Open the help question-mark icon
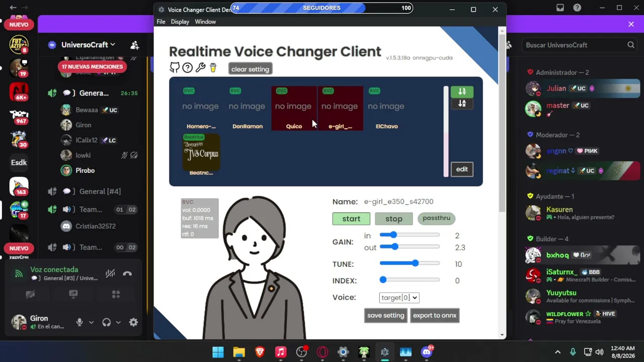 click(x=187, y=67)
